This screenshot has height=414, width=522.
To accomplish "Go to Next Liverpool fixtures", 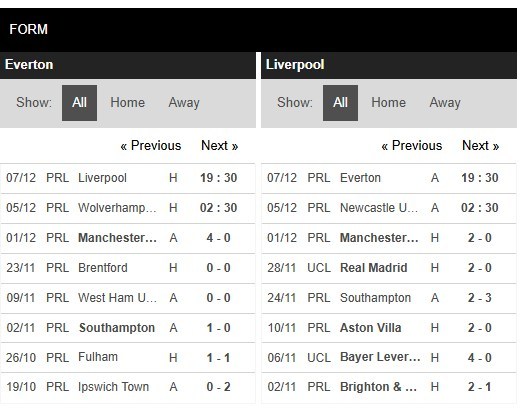I will point(480,146).
